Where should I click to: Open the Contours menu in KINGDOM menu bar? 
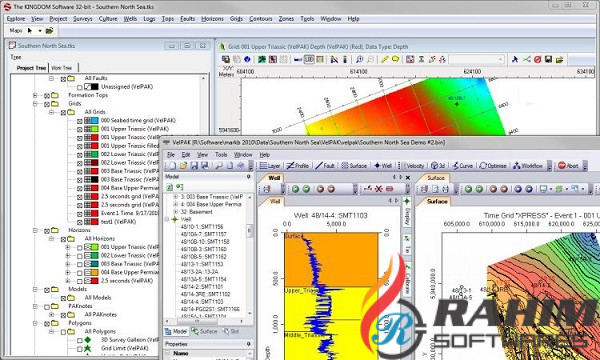pos(261,19)
